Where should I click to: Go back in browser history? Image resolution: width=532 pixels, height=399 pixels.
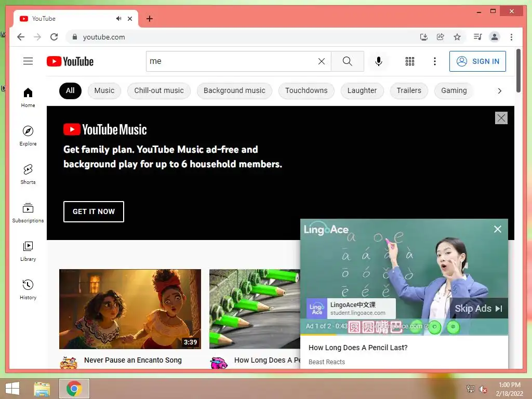(21, 37)
